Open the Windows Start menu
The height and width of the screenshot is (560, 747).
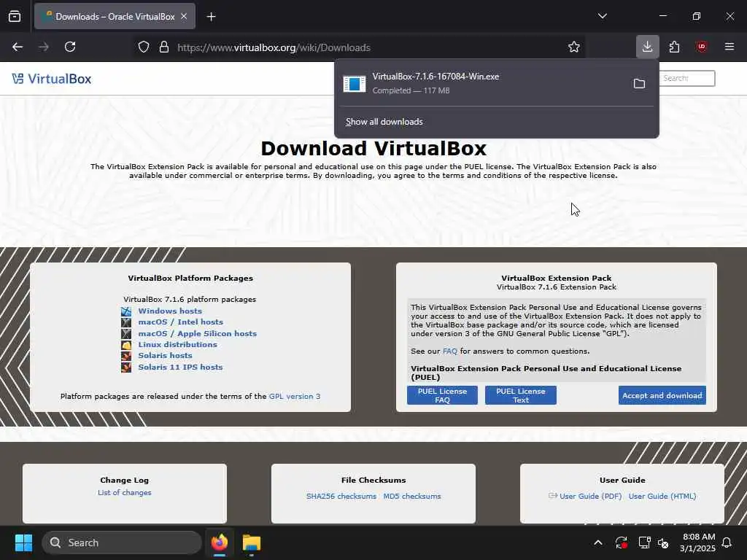23,542
